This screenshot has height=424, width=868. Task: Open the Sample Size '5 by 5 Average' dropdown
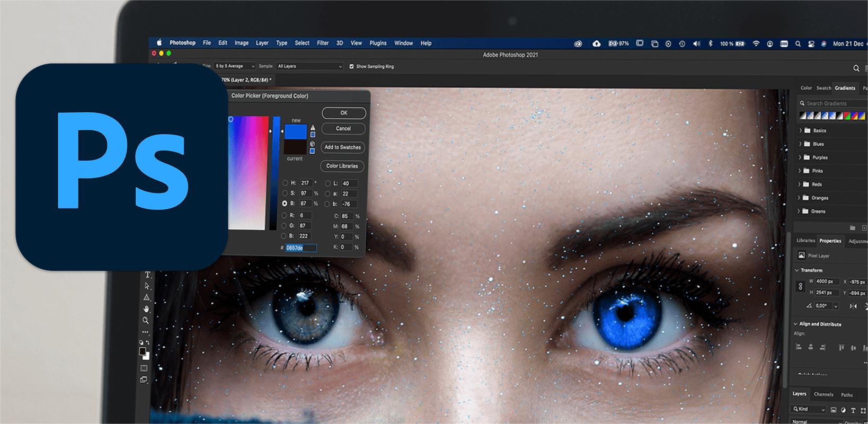point(235,66)
